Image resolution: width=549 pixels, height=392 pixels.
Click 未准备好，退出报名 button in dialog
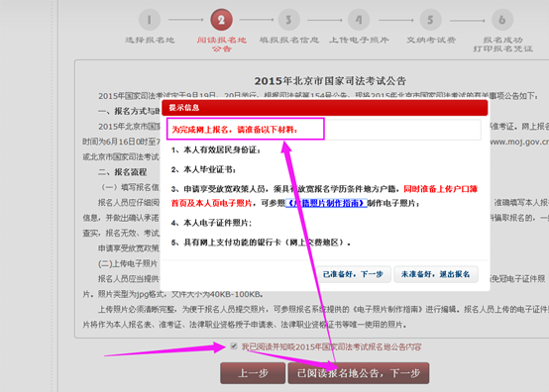point(436,274)
